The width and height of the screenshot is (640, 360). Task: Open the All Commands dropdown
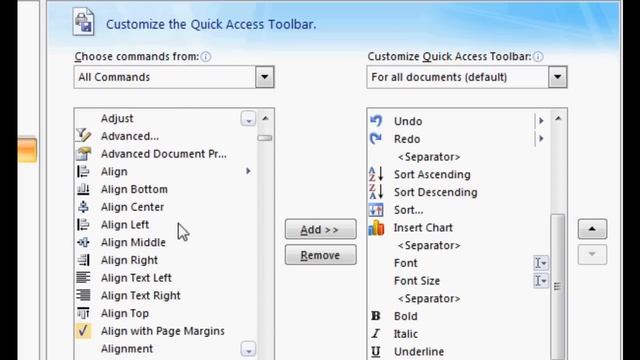(x=264, y=77)
